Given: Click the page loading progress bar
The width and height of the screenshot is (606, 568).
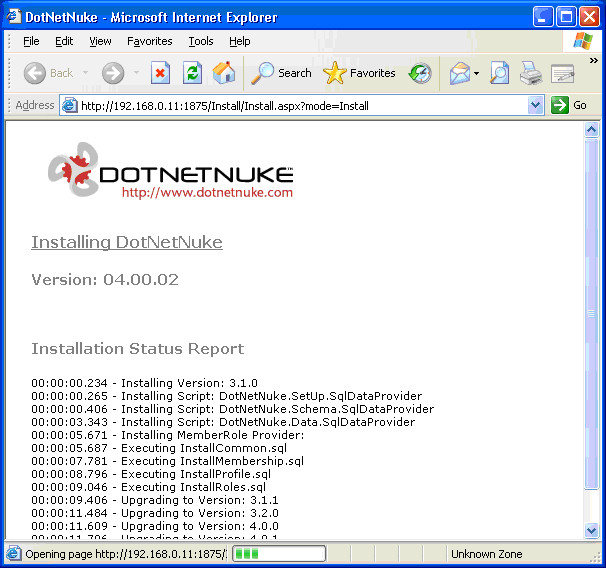Looking at the screenshot, I should point(279,554).
